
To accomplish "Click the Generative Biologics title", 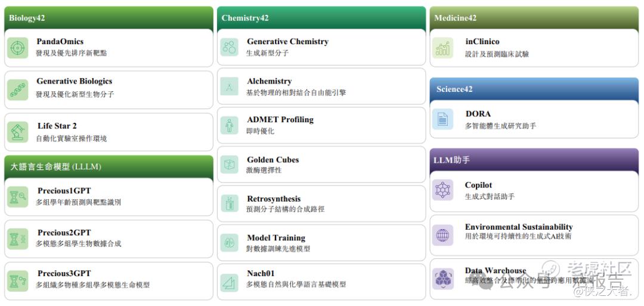I will coord(75,81).
